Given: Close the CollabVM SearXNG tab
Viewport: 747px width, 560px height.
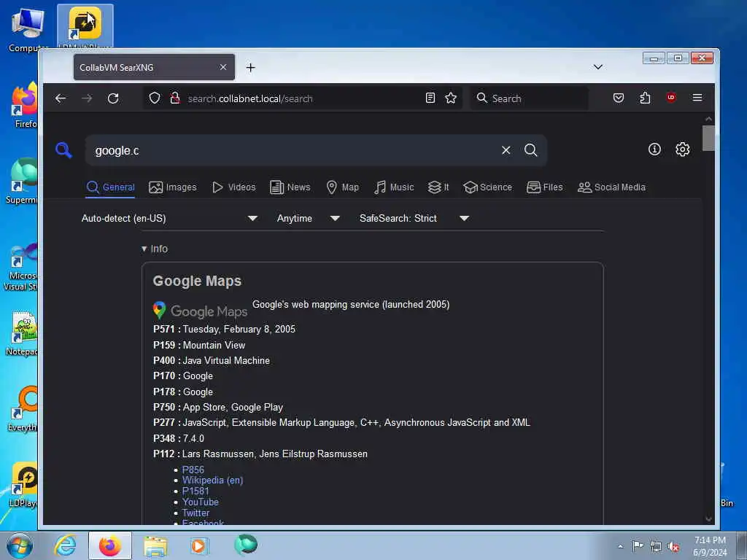Looking at the screenshot, I should (223, 67).
